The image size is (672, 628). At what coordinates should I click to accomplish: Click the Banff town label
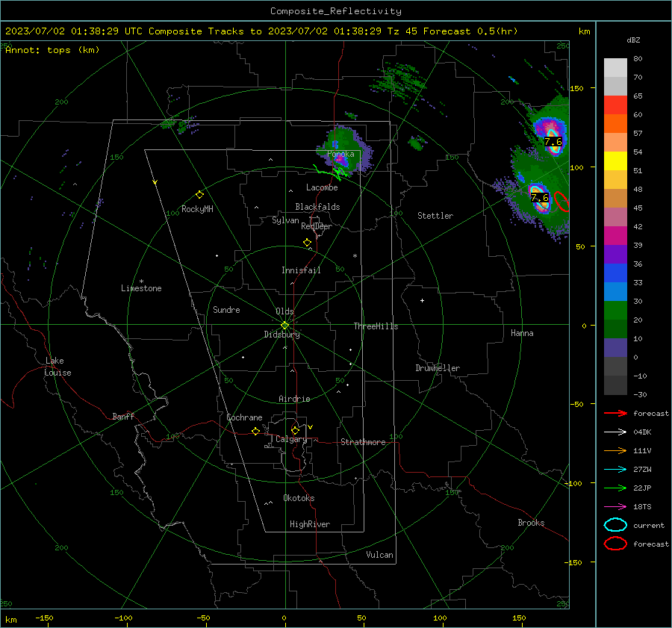coord(123,417)
